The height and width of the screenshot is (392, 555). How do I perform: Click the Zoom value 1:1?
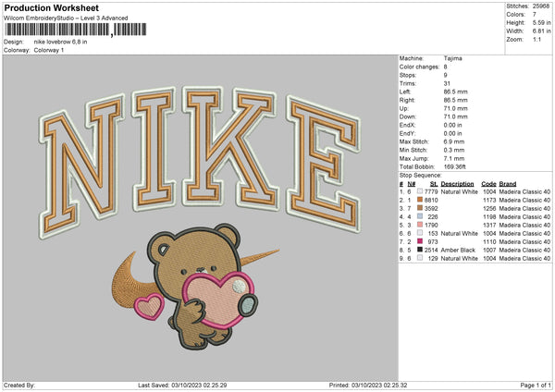536,39
